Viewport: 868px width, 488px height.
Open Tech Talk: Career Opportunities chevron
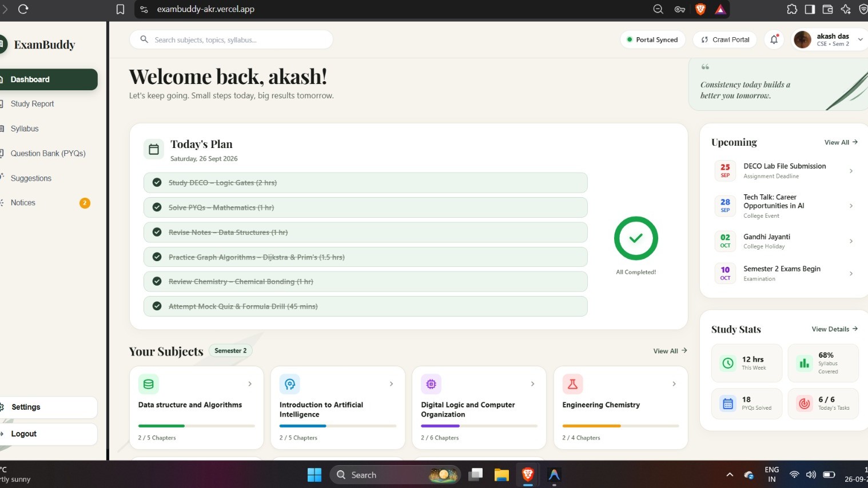[851, 206]
